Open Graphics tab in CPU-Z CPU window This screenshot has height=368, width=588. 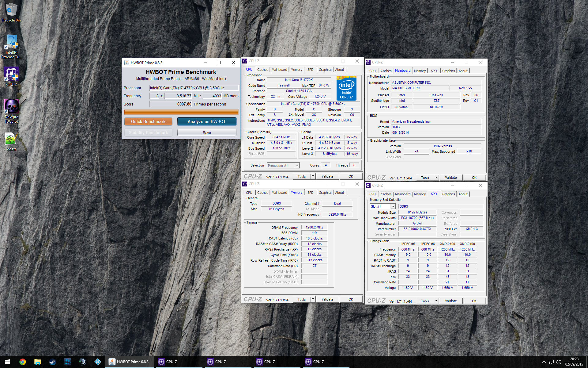pos(325,70)
